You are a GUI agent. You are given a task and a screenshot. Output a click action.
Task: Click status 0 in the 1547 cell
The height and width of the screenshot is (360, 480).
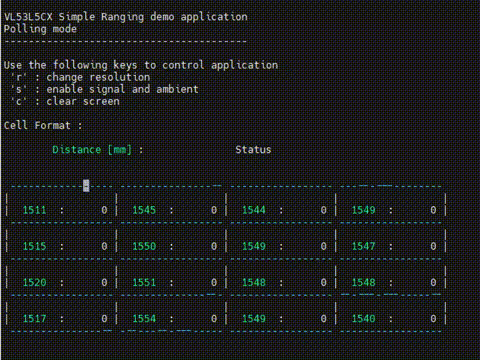pos(433,246)
